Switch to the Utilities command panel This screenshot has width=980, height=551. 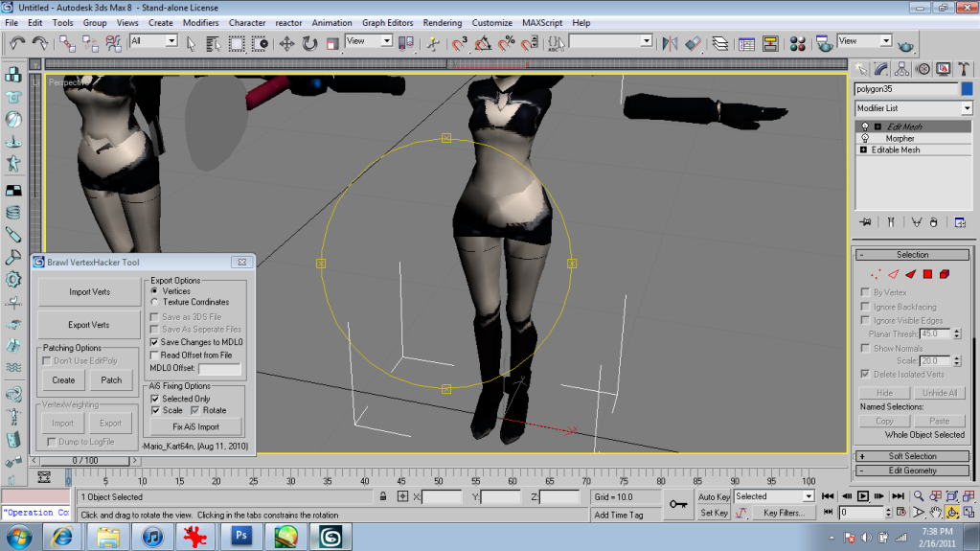[x=964, y=69]
